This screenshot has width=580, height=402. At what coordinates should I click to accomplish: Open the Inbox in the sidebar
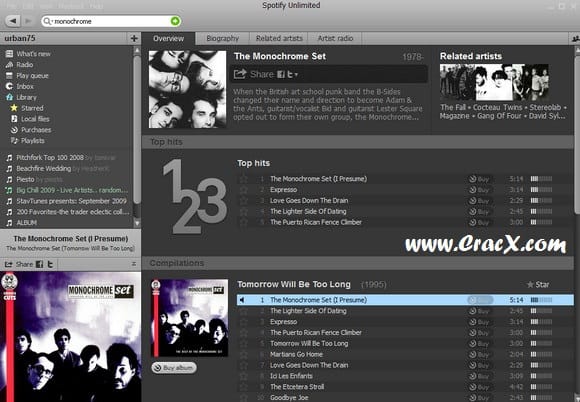point(25,87)
